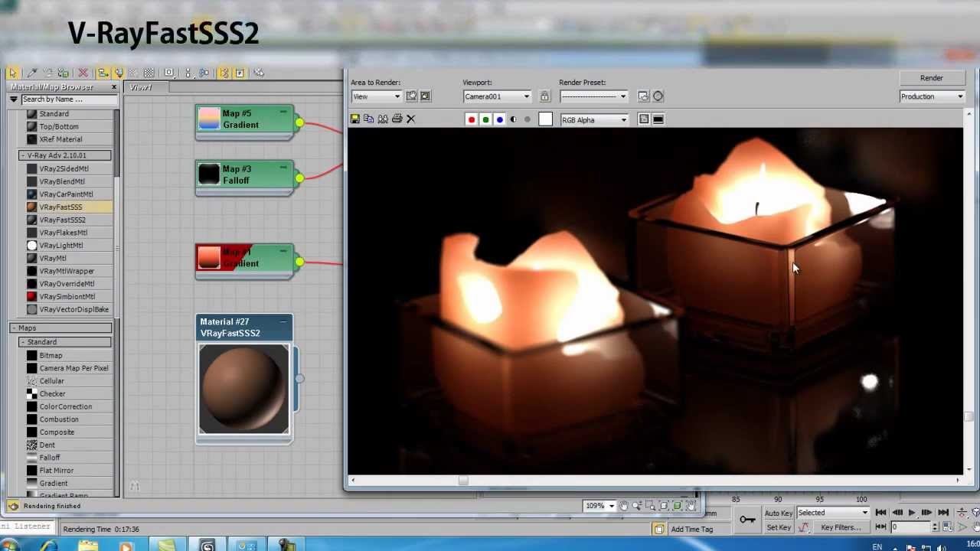This screenshot has width=980, height=551.
Task: Clear the rendered frame with X icon
Action: (x=410, y=119)
